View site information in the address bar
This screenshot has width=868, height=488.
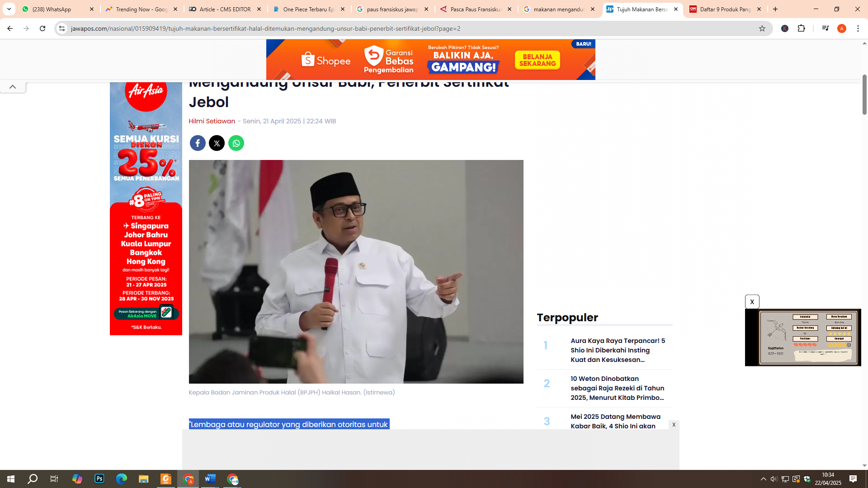point(61,28)
